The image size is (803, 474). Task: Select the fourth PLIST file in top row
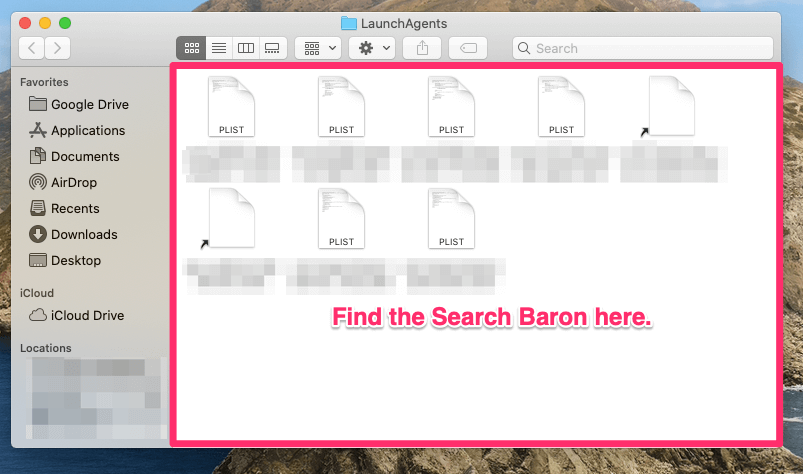561,106
